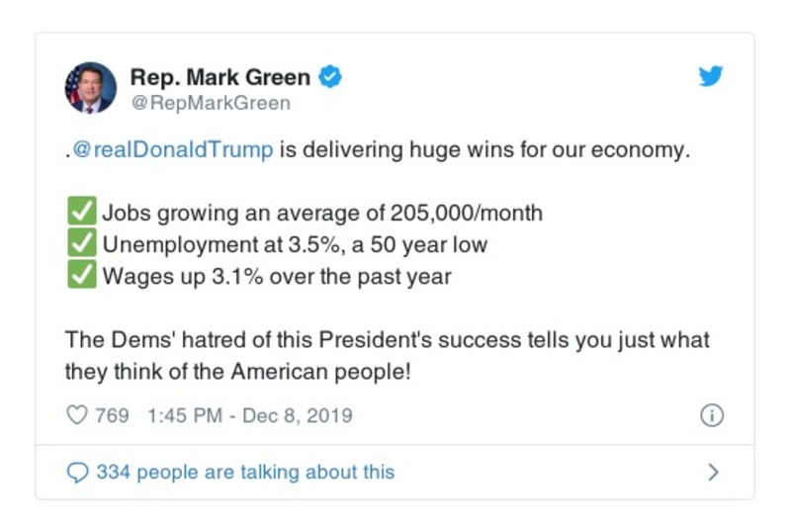Image resolution: width=790 pixels, height=532 pixels.
Task: Open the @RepMarkGreen handle link
Action: (x=211, y=103)
